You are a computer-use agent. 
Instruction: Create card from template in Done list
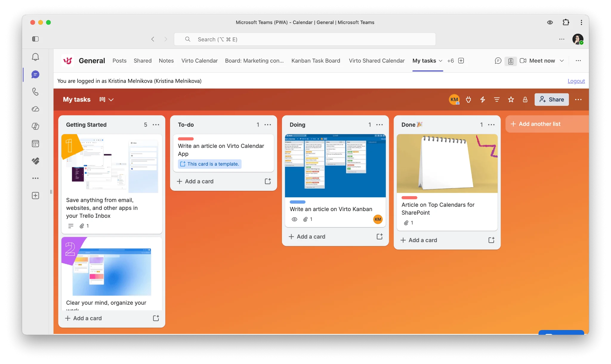(491, 240)
